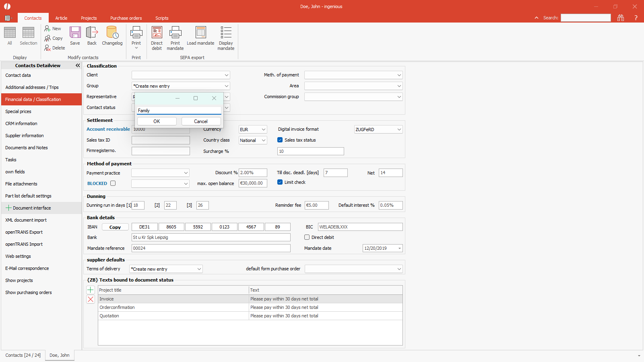The height and width of the screenshot is (362, 644).
Task: Enable the Direct debit checkbox
Action: pyautogui.click(x=307, y=237)
